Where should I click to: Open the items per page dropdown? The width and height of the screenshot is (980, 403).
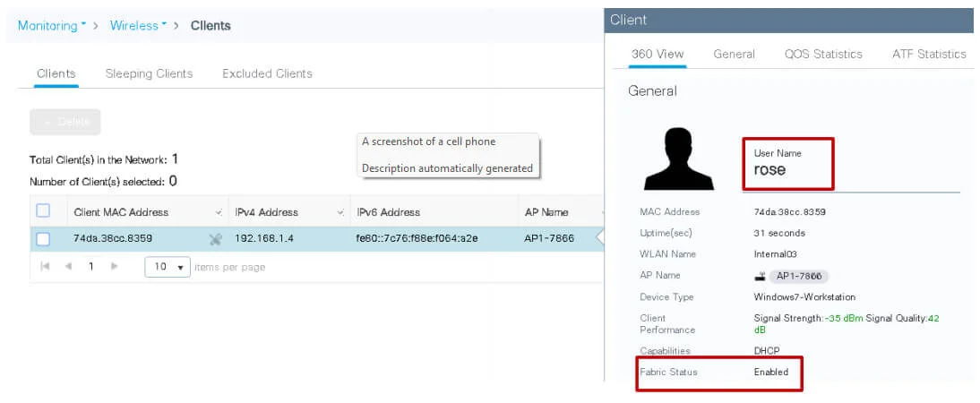(168, 267)
